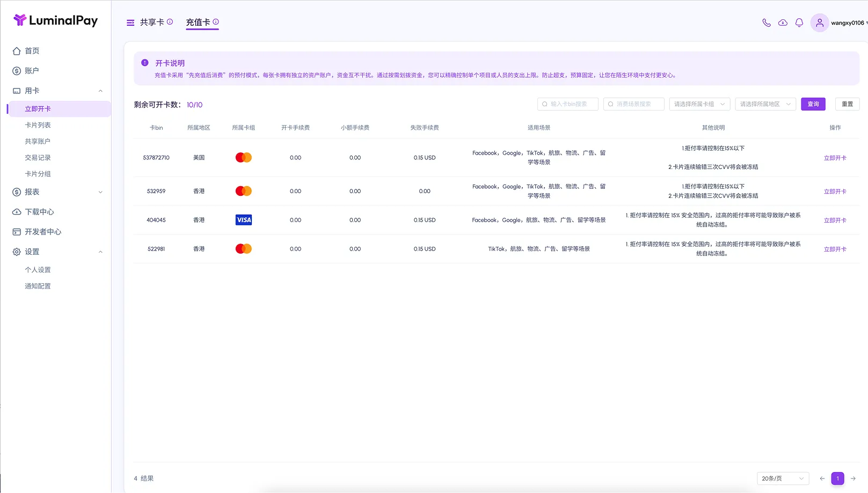This screenshot has width=868, height=493.
Task: Go to next page arrow
Action: click(853, 479)
